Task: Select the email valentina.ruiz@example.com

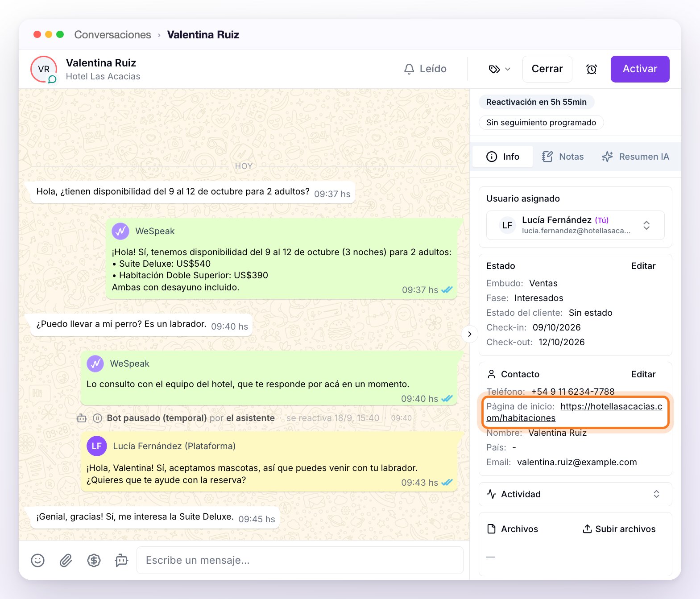Action: pyautogui.click(x=577, y=462)
